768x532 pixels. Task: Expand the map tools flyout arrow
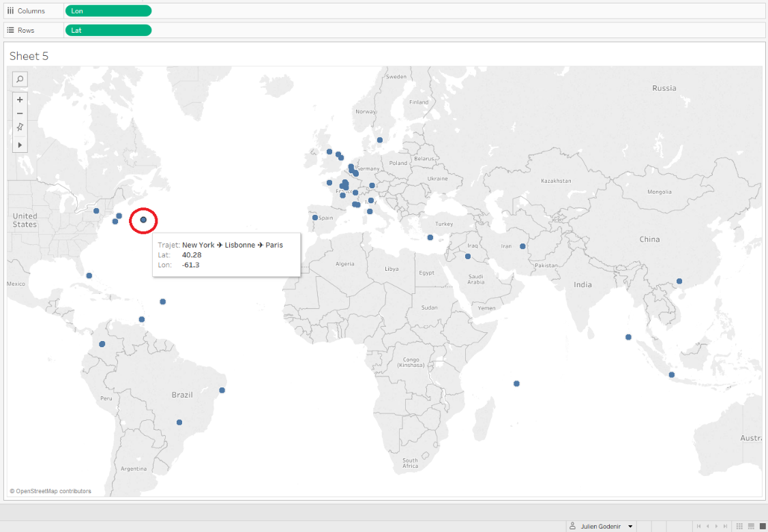coord(20,145)
